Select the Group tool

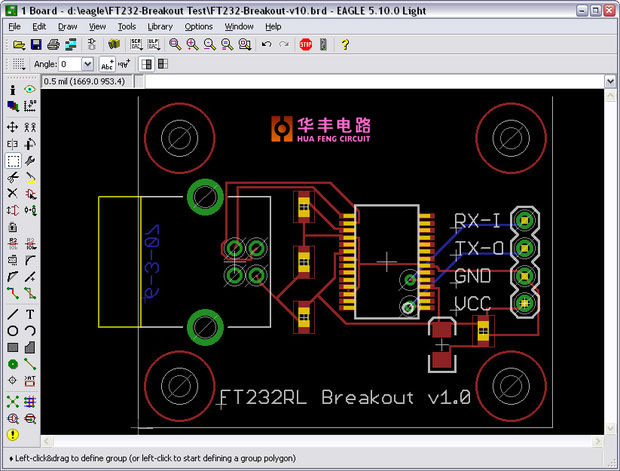coord(13,161)
